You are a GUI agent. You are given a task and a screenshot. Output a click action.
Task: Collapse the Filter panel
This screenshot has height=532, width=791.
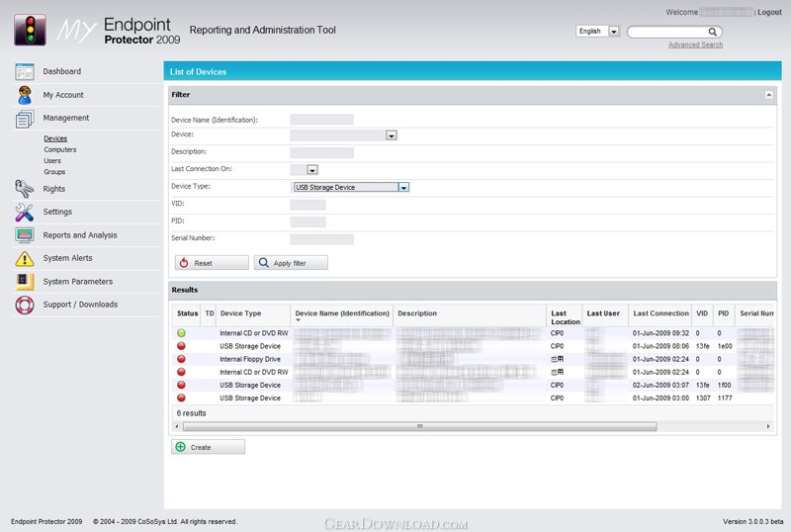pyautogui.click(x=769, y=95)
